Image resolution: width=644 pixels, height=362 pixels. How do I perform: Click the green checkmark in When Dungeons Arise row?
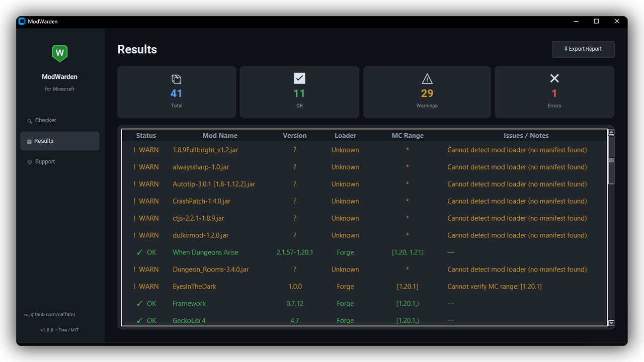(x=139, y=252)
